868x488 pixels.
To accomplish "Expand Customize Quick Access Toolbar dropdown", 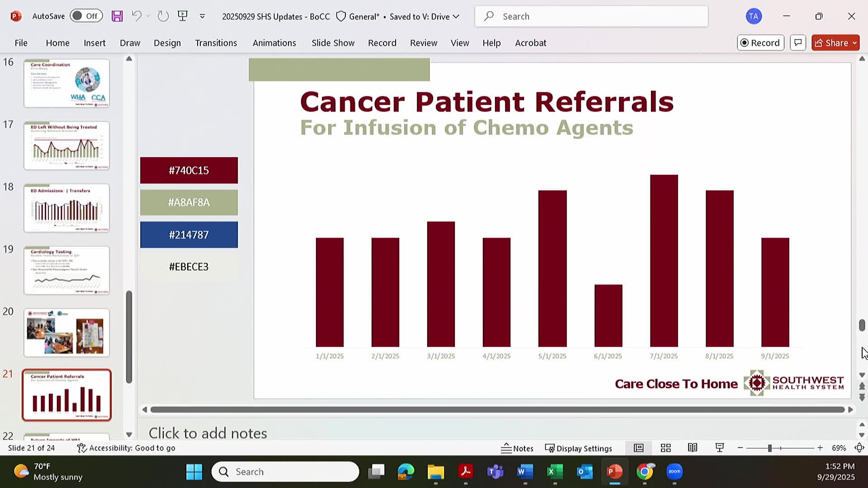I will [202, 16].
